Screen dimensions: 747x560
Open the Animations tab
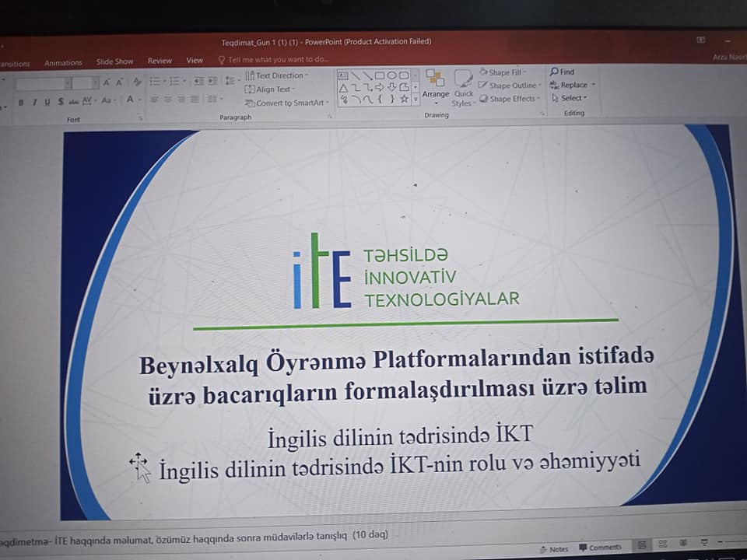[63, 62]
